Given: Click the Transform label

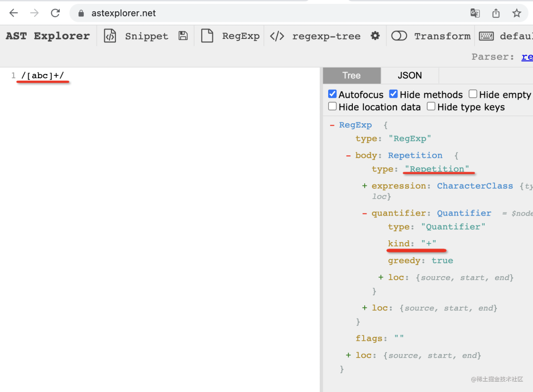Looking at the screenshot, I should point(442,36).
